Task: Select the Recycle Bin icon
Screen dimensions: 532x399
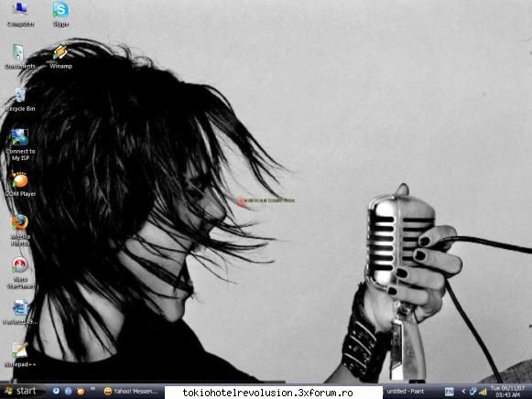Action: tap(20, 100)
